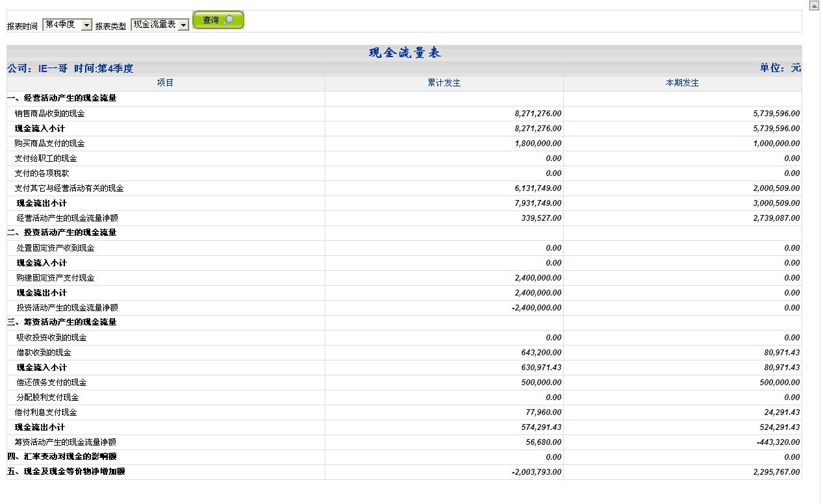Click 分配股利支付现金 row label

click(x=48, y=397)
